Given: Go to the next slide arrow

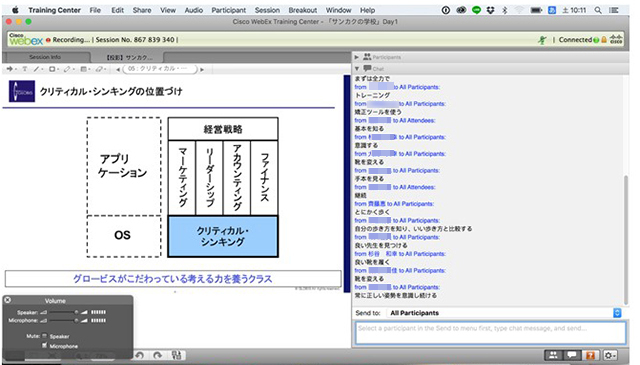Looking at the screenshot, I should coord(202,69).
